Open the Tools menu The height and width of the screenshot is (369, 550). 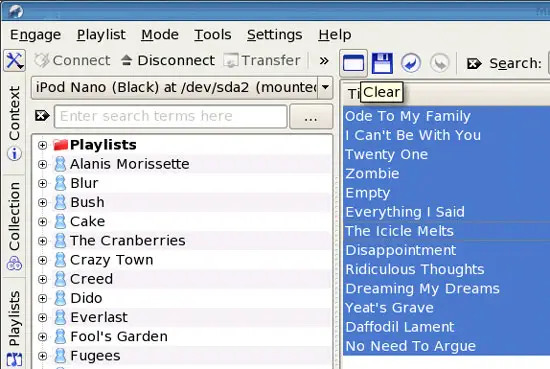click(213, 35)
